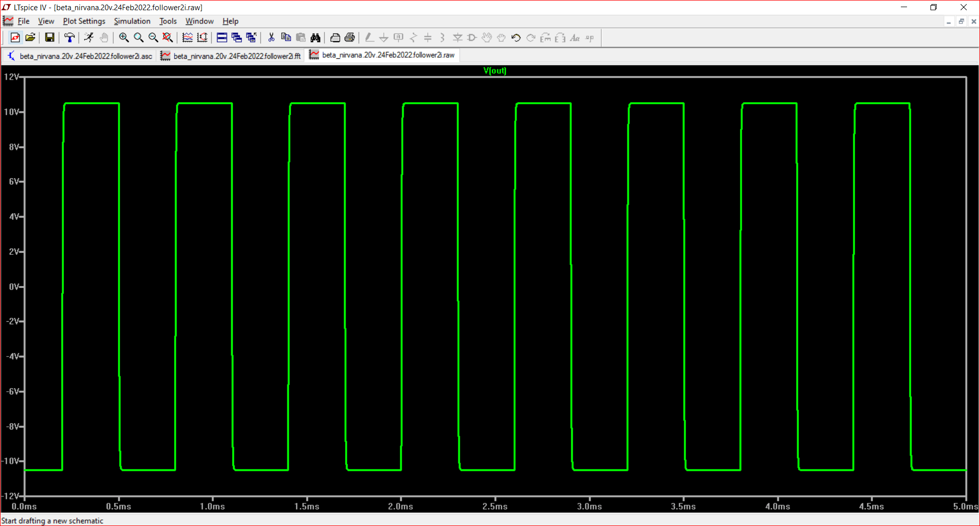
Task: Open the Help menu
Action: 230,21
